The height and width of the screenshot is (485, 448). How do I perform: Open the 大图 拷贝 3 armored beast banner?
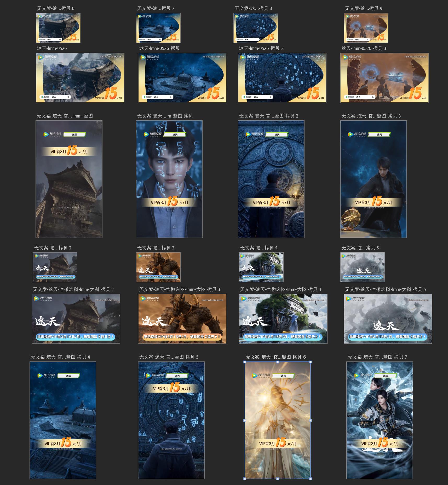click(182, 319)
